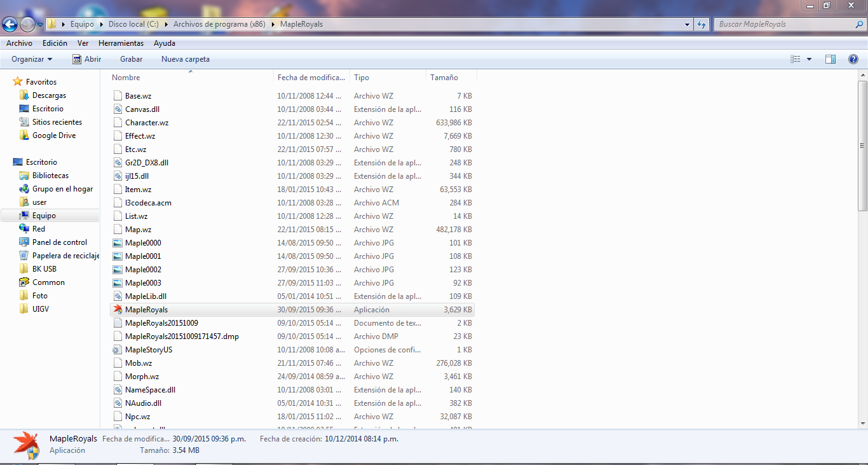Select the Mob.wz file name
This screenshot has width=868, height=465.
[x=139, y=363]
